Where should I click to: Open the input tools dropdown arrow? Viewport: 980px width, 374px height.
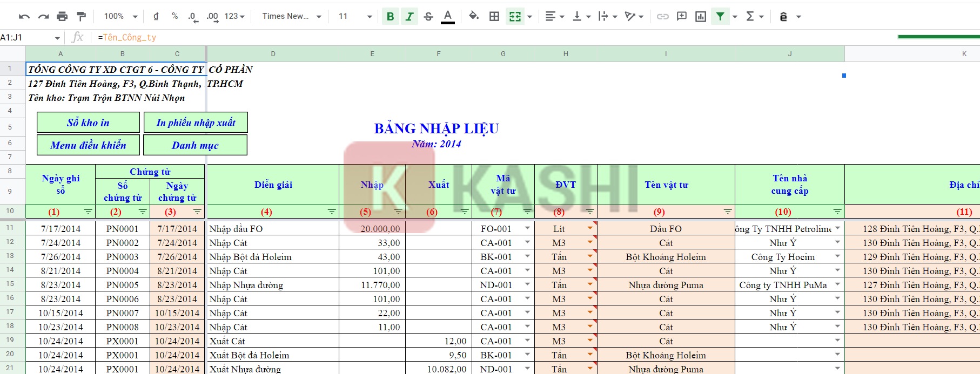click(x=798, y=17)
